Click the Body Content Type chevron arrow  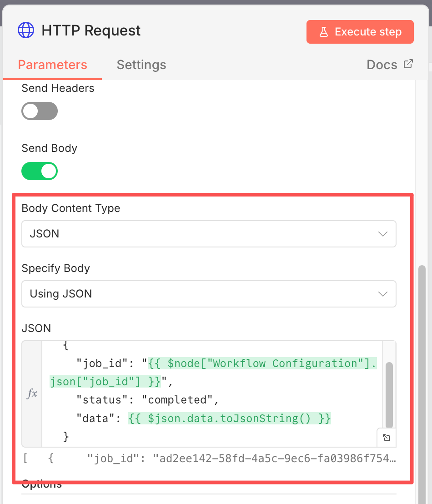pos(383,234)
